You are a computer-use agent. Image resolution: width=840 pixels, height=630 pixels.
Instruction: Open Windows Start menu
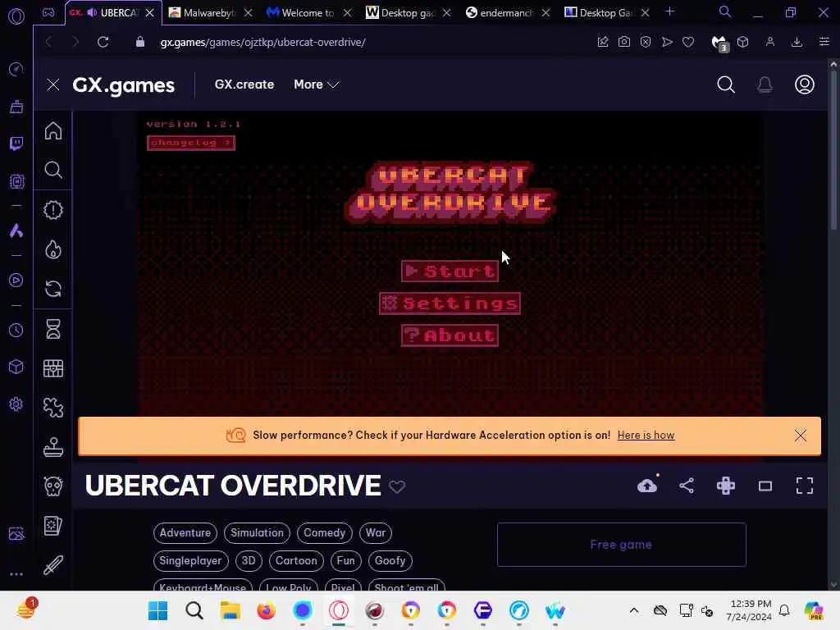[158, 610]
